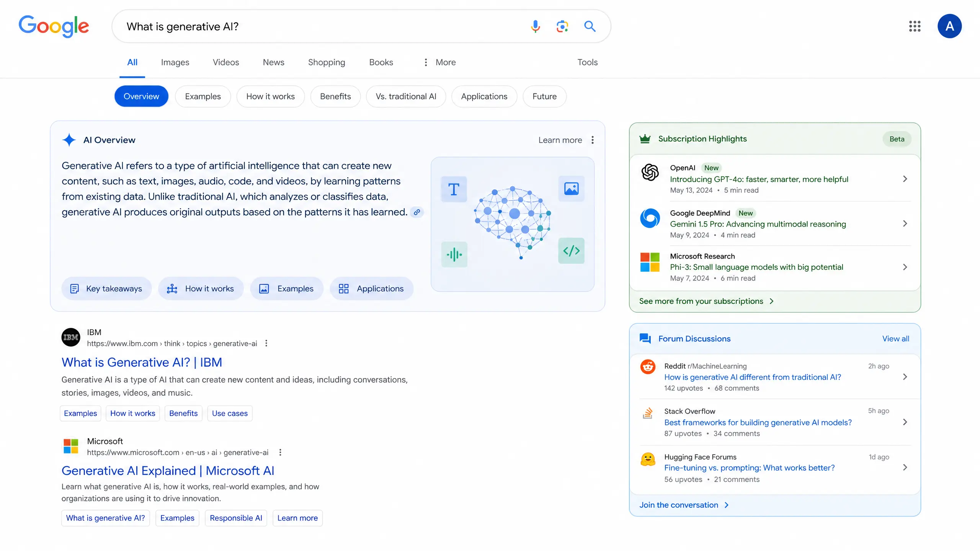Click Join the conversation link
Image resolution: width=980 pixels, height=551 pixels.
tap(684, 505)
